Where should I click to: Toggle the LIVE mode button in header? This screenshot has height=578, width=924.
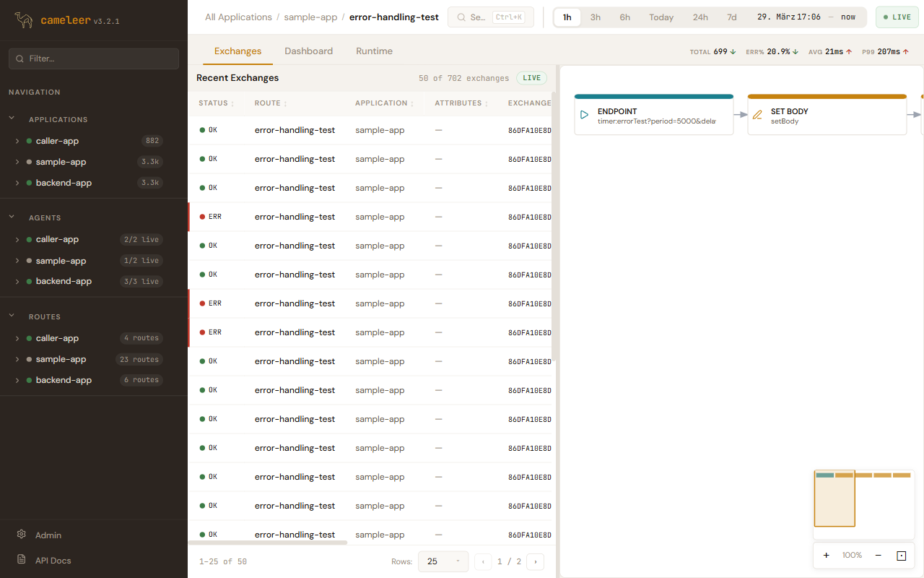click(x=897, y=17)
